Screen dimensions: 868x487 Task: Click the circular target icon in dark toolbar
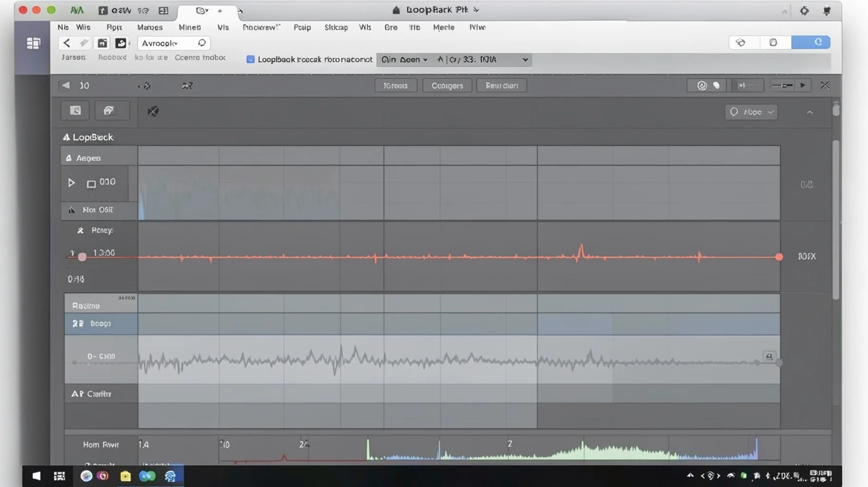pyautogui.click(x=702, y=86)
